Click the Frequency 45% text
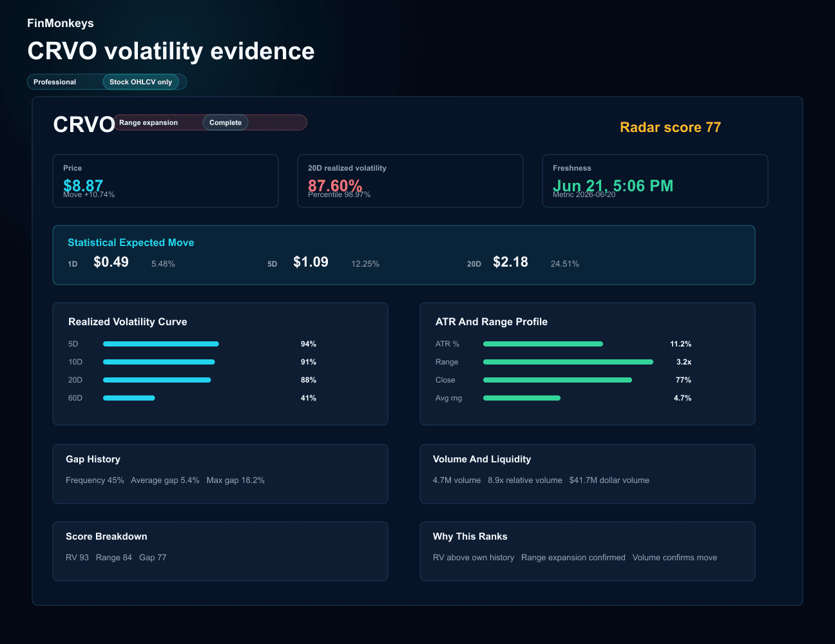The width and height of the screenshot is (835, 644). (x=95, y=480)
